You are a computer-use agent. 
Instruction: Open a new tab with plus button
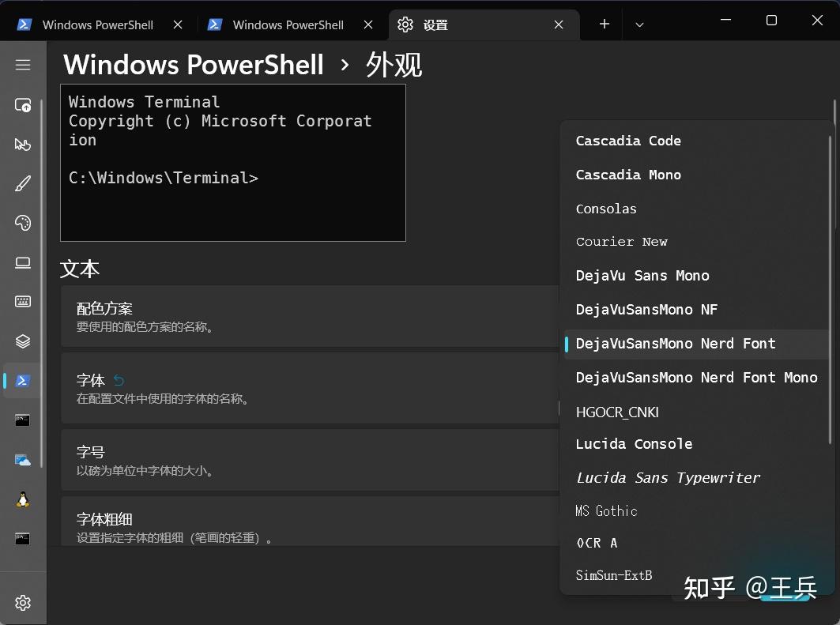pos(605,24)
